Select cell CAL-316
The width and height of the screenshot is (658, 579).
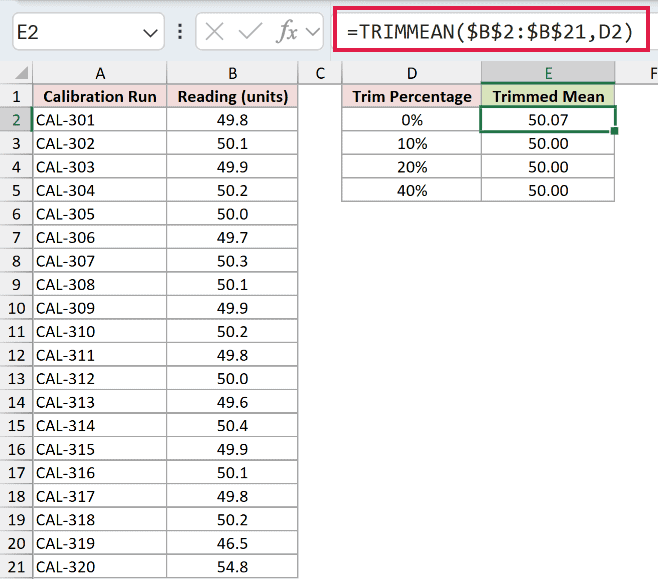[100, 473]
